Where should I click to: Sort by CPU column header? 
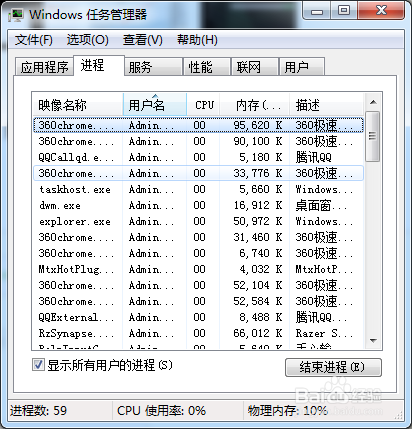[x=203, y=105]
